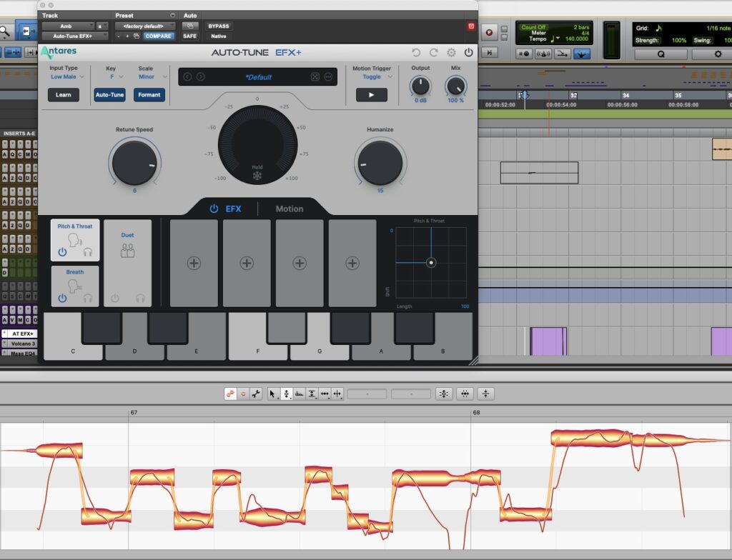
Task: Select the Melodyne main arrow tool
Action: [273, 394]
